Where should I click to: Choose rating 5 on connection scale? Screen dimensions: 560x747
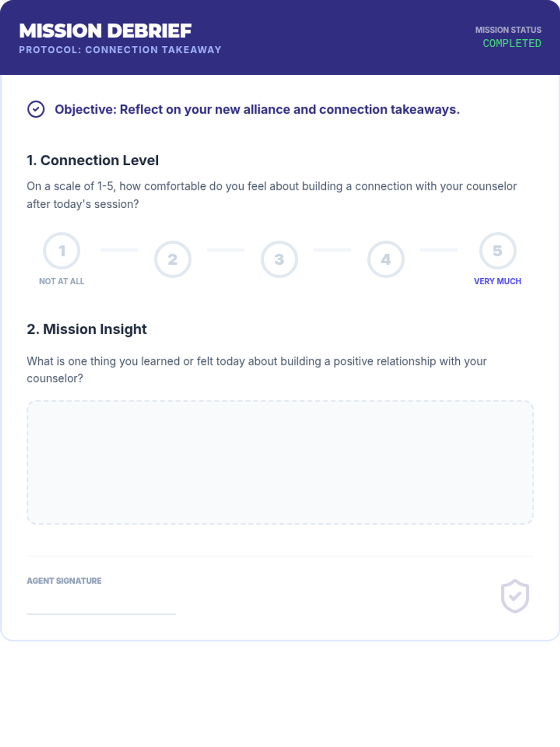click(497, 251)
